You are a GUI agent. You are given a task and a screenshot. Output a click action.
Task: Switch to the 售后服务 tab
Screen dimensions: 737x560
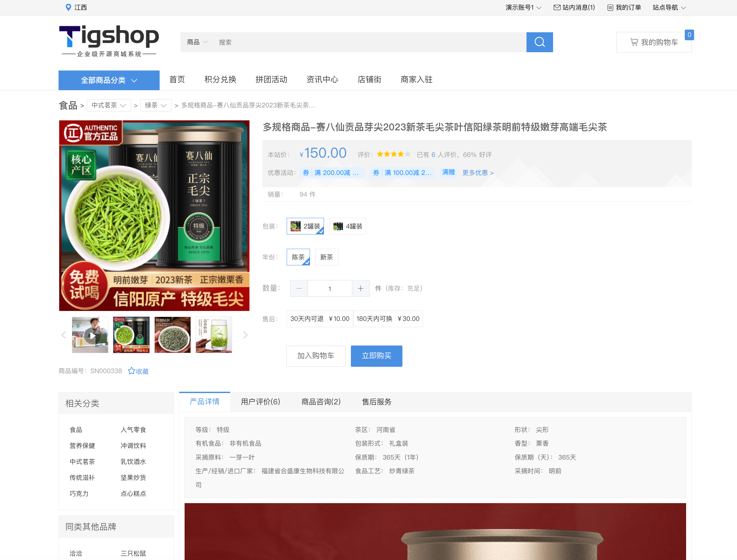coord(376,402)
